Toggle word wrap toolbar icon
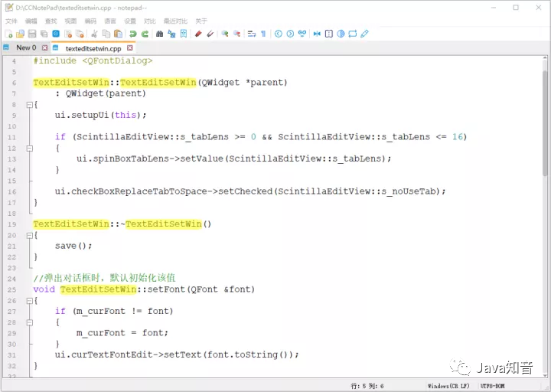The image size is (551, 392). (x=252, y=34)
